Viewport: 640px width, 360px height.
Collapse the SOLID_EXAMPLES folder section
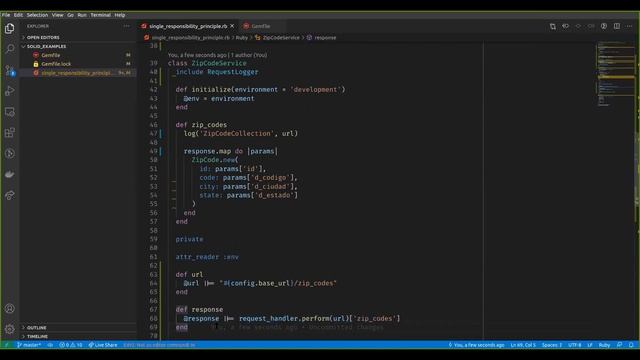click(x=46, y=46)
